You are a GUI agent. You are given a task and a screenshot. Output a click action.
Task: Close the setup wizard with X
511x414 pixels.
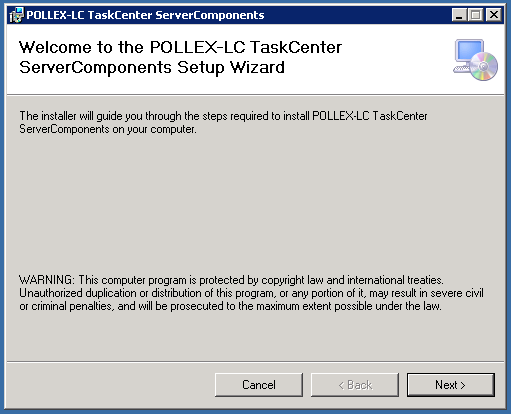494,15
